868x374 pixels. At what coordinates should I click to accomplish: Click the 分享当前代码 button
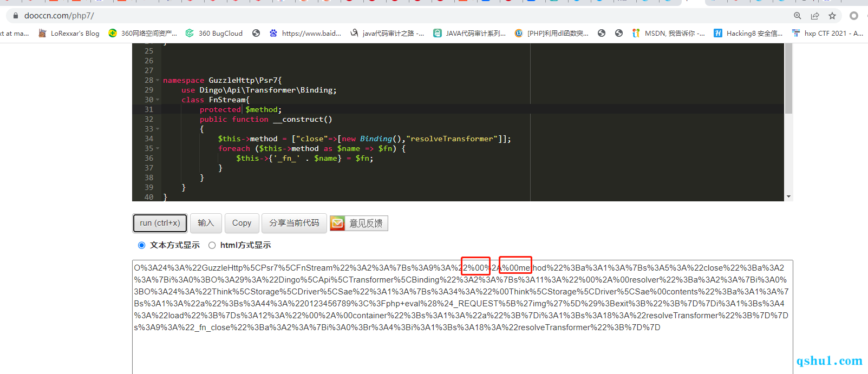click(x=294, y=223)
